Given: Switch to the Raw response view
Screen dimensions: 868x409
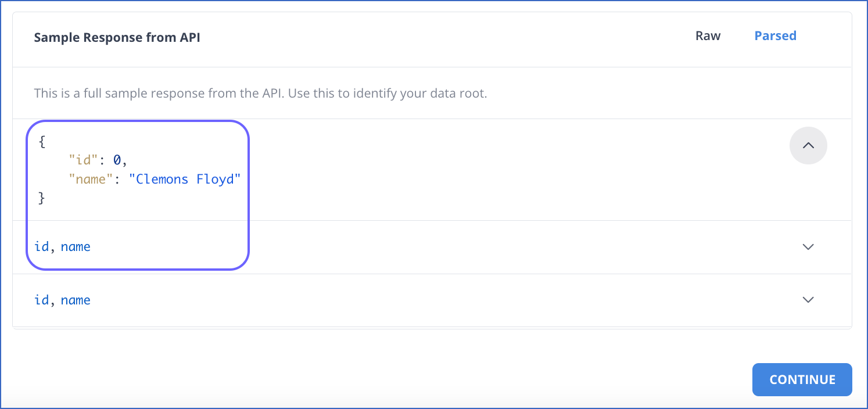Looking at the screenshot, I should 708,35.
